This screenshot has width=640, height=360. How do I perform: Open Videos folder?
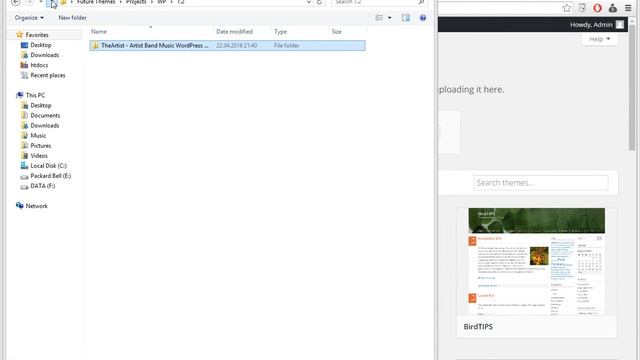[x=39, y=156]
